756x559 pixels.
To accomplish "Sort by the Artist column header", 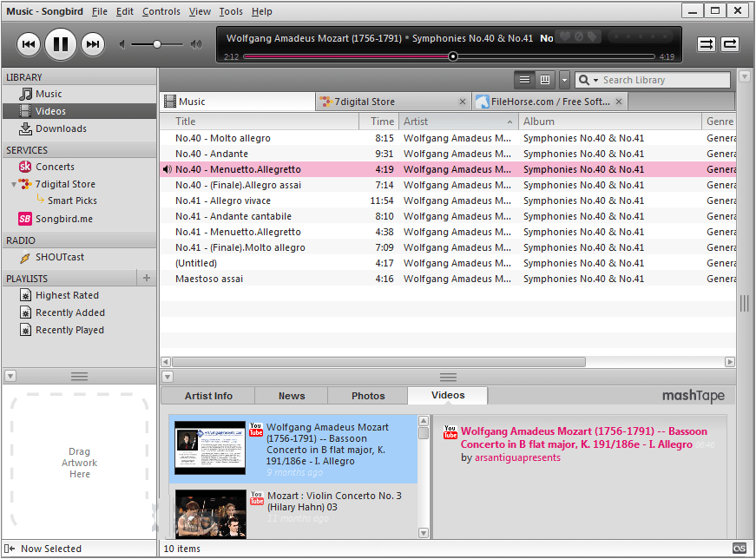I will 458,122.
